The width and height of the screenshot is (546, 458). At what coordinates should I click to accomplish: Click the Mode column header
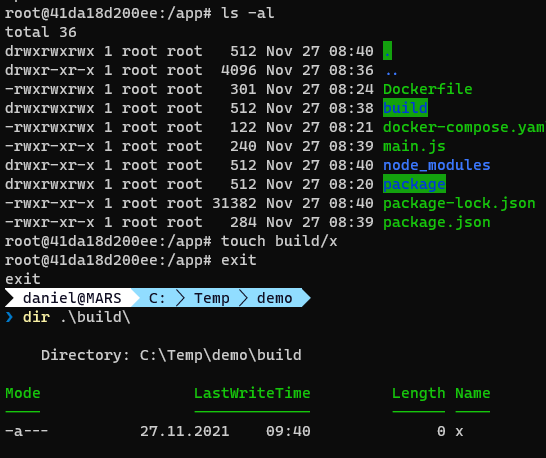click(x=23, y=393)
